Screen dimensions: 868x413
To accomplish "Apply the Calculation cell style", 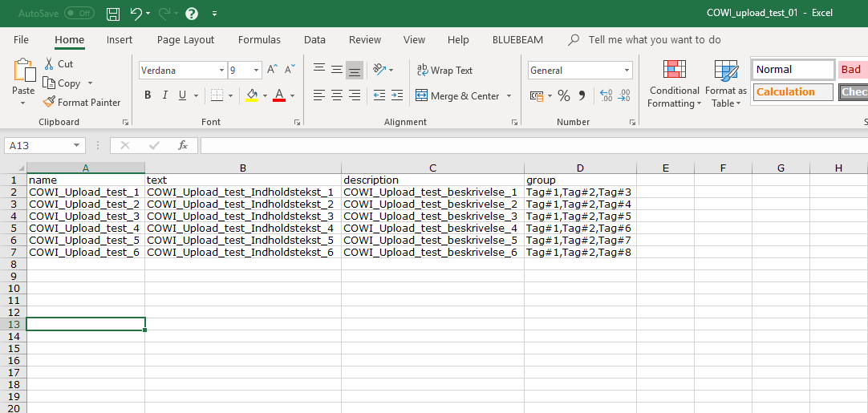I will (x=793, y=92).
